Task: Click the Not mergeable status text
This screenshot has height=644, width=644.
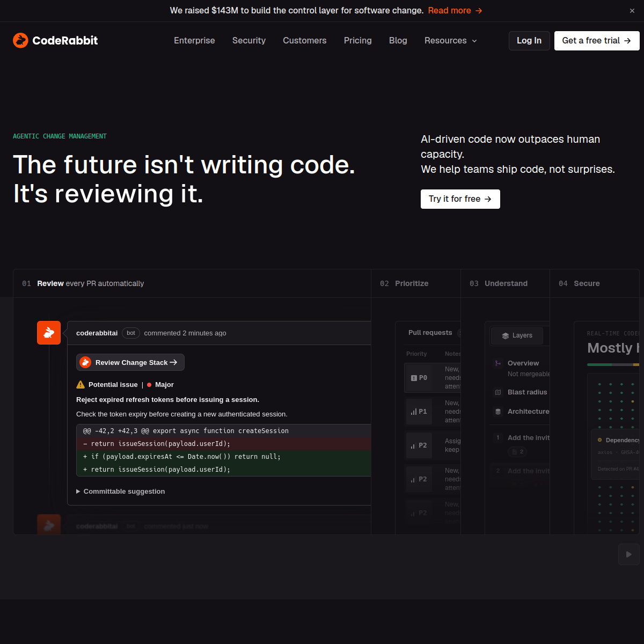Action: (x=529, y=374)
